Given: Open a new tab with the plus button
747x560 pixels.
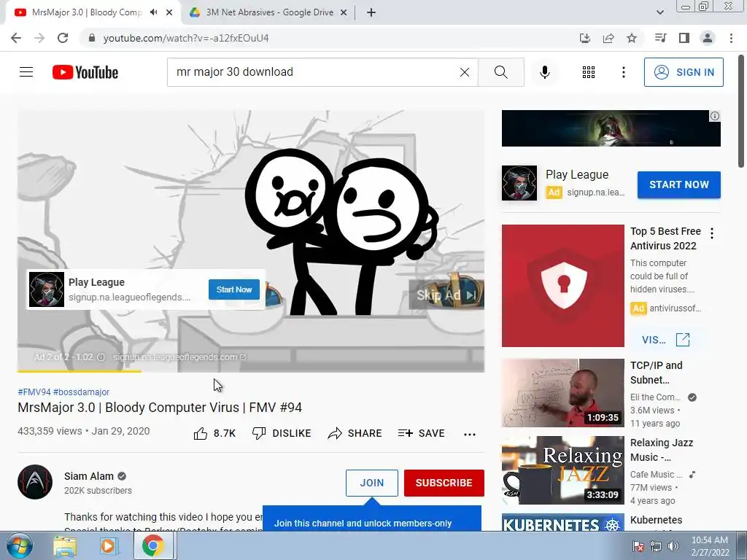Looking at the screenshot, I should 371,12.
